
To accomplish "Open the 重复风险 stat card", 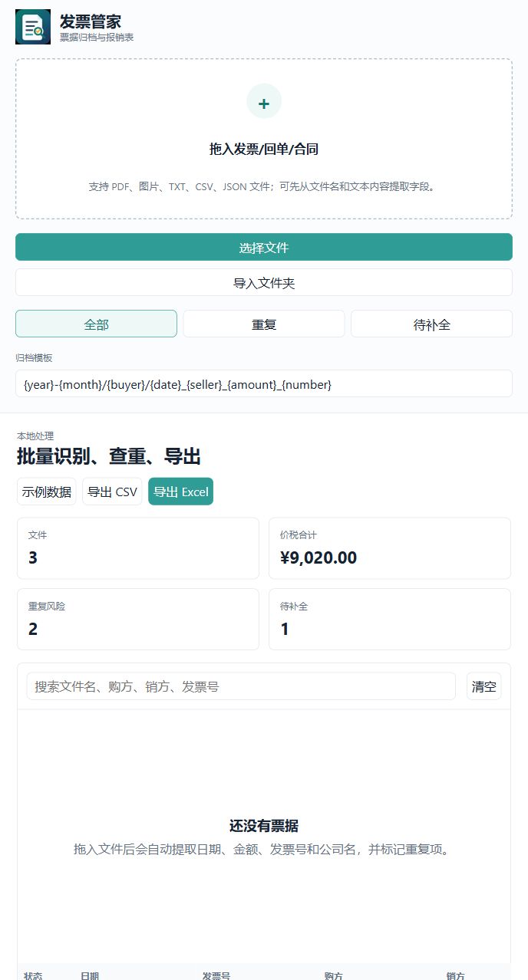I will coord(138,619).
